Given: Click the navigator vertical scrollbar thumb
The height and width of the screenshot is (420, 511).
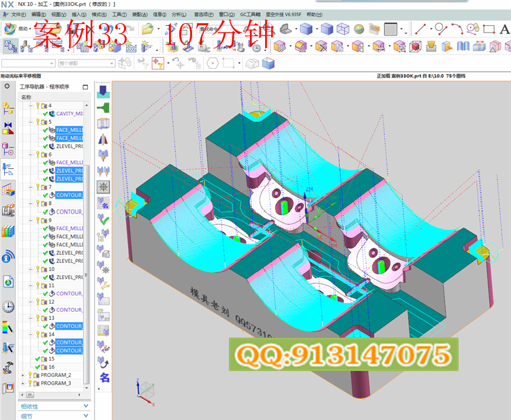Looking at the screenshot, I should coord(86,274).
